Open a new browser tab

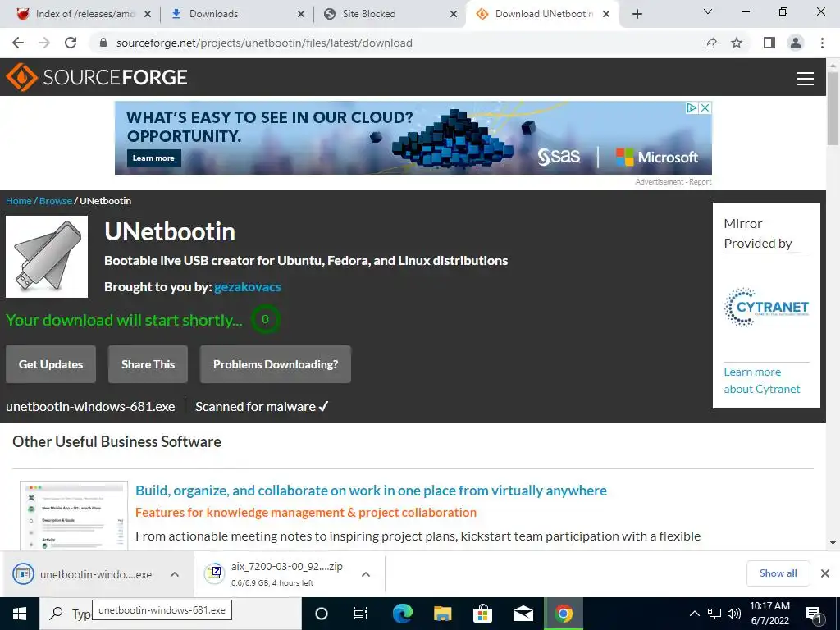point(637,14)
